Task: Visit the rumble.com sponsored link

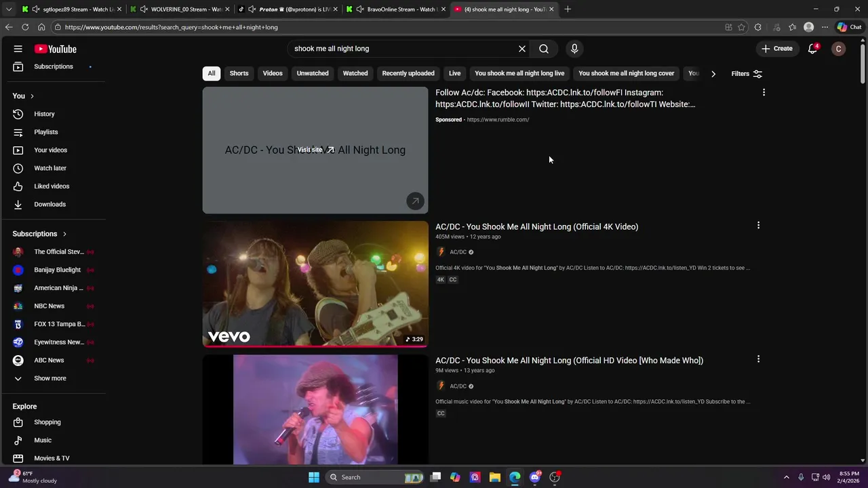Action: click(x=498, y=119)
